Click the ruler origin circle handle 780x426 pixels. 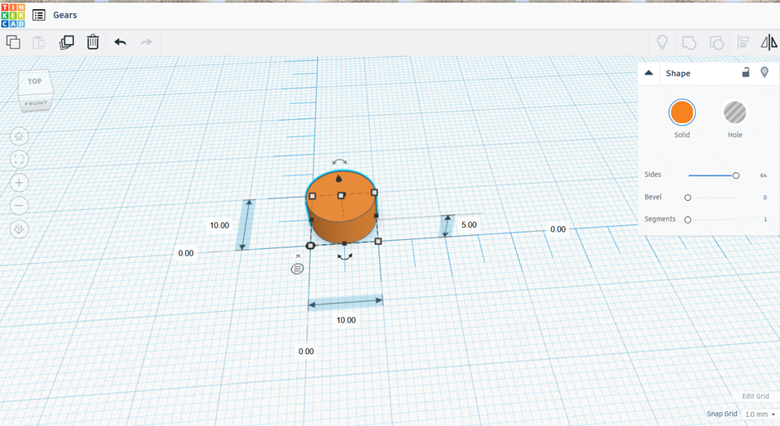(x=310, y=245)
